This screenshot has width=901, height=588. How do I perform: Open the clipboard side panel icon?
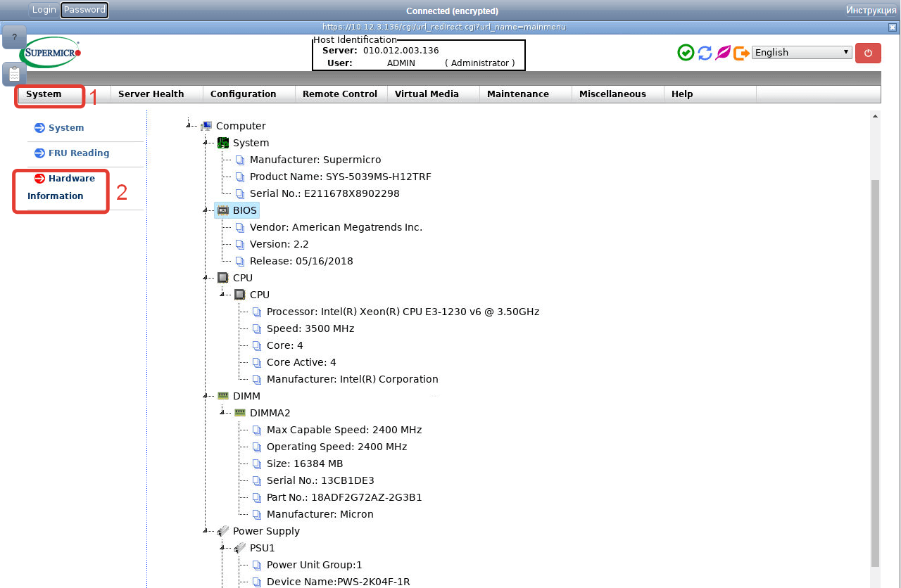click(x=14, y=74)
